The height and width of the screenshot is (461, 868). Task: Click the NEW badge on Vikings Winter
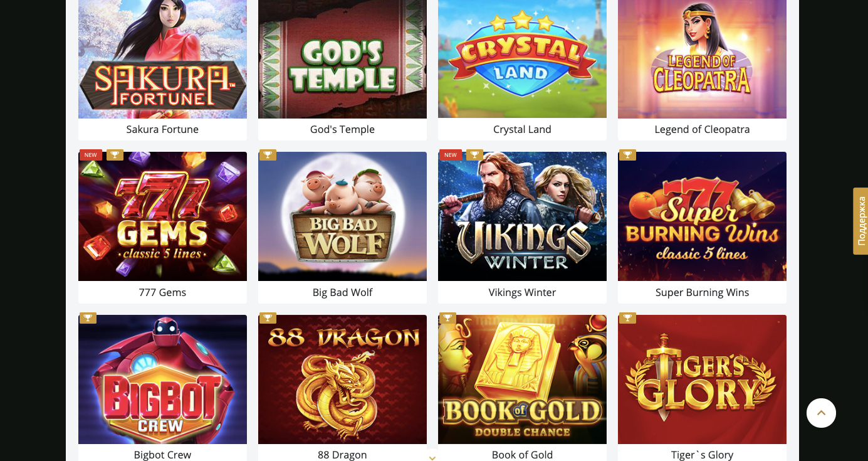[x=451, y=155]
